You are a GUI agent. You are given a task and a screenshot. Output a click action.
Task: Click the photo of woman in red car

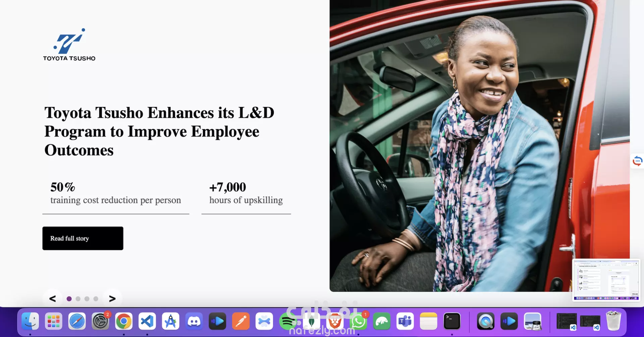[x=480, y=146]
